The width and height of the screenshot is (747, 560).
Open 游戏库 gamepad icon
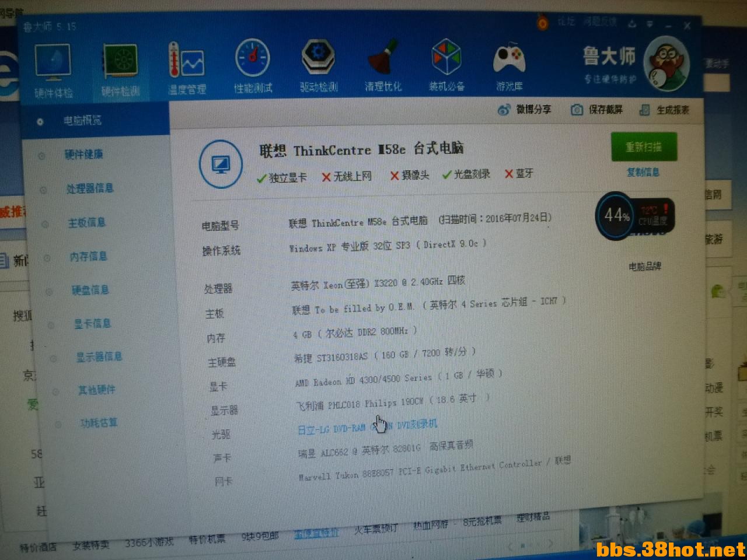tap(509, 66)
